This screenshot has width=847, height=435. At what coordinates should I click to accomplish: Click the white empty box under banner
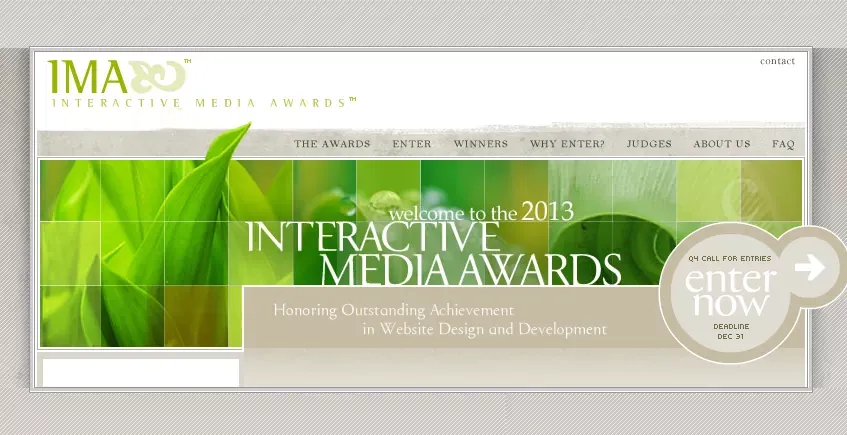[140, 373]
